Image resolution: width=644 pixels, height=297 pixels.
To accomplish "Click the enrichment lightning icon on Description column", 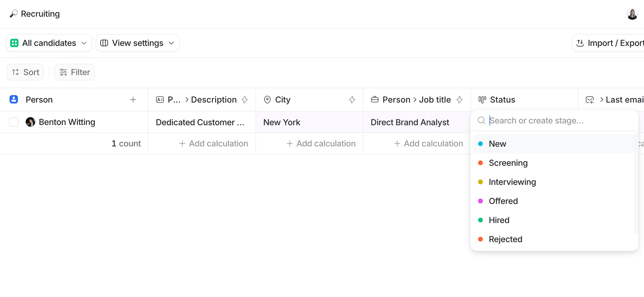I will click(245, 100).
